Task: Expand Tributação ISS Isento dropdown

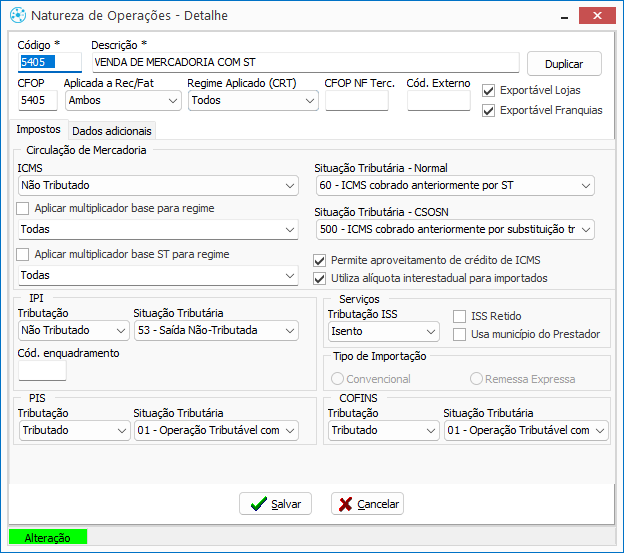Action: point(384,331)
